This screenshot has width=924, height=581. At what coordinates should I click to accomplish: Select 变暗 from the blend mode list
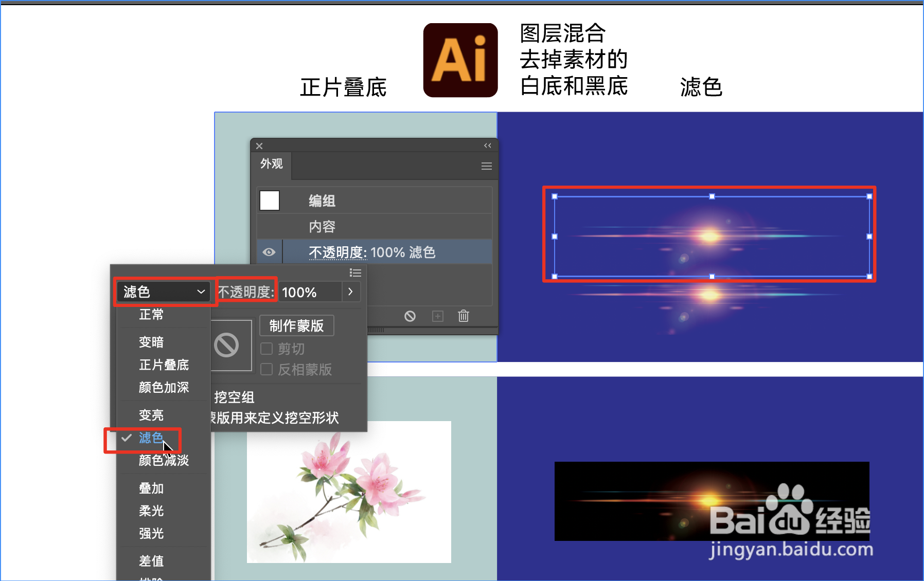click(x=152, y=341)
